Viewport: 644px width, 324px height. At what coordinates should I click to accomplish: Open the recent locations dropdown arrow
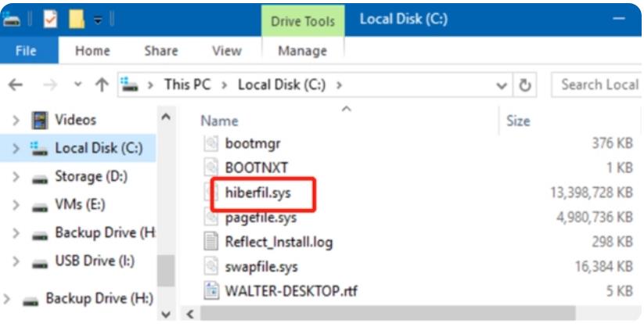coord(77,85)
